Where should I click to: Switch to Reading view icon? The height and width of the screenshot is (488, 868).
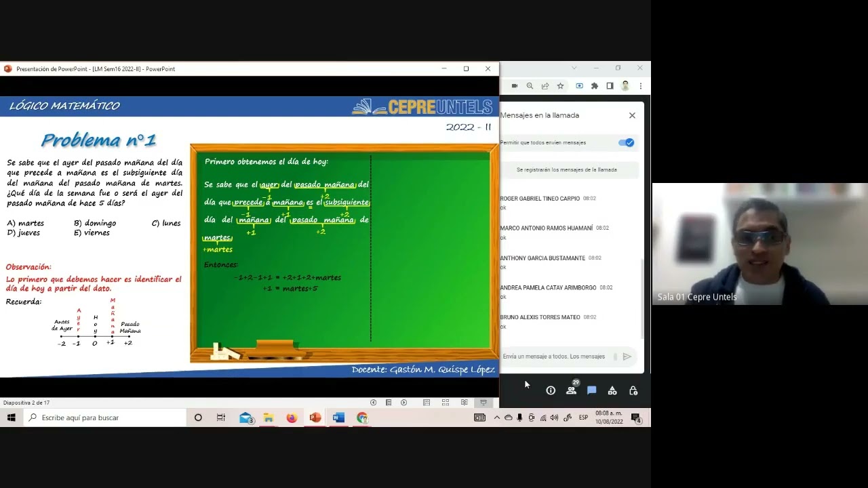[x=465, y=403]
